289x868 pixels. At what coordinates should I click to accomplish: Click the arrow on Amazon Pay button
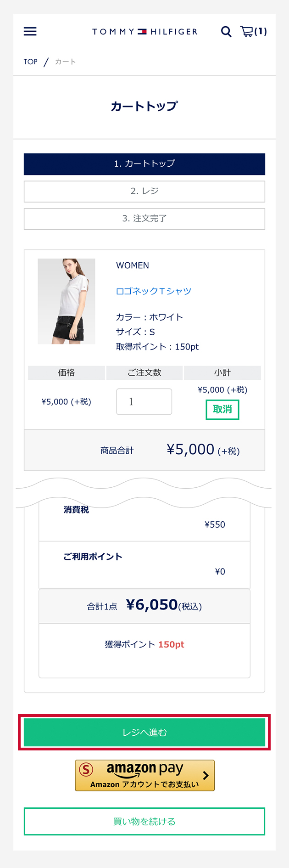pos(206,775)
